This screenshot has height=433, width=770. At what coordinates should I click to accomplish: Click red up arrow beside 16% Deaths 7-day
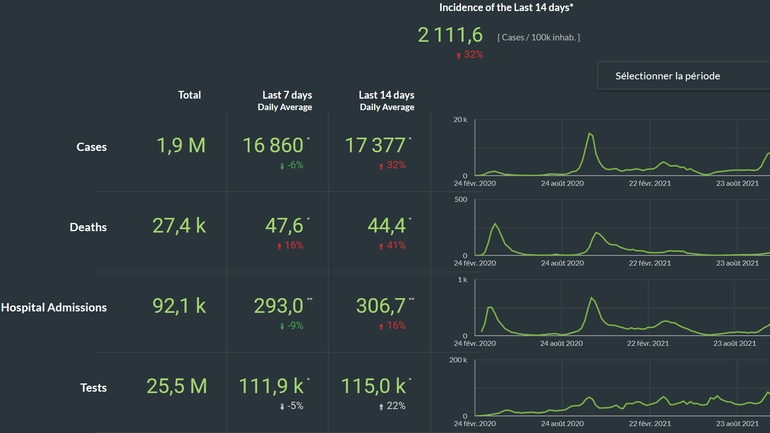[279, 245]
